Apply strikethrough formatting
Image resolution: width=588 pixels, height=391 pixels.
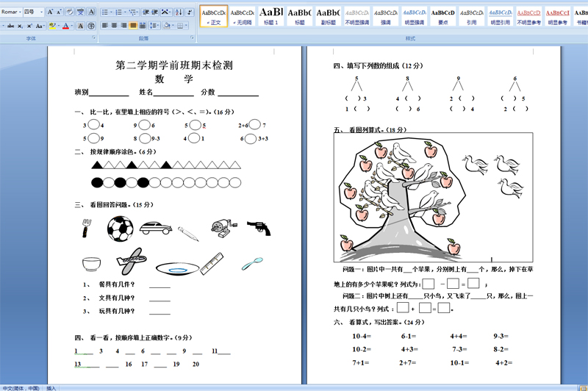(10, 26)
